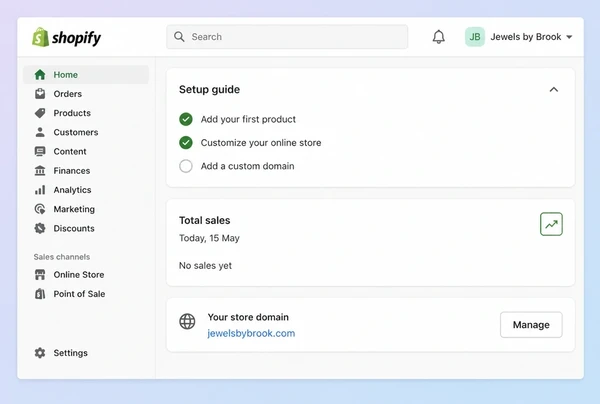Check the Add a custom domain circle
This screenshot has width=600, height=404.
coord(186,166)
